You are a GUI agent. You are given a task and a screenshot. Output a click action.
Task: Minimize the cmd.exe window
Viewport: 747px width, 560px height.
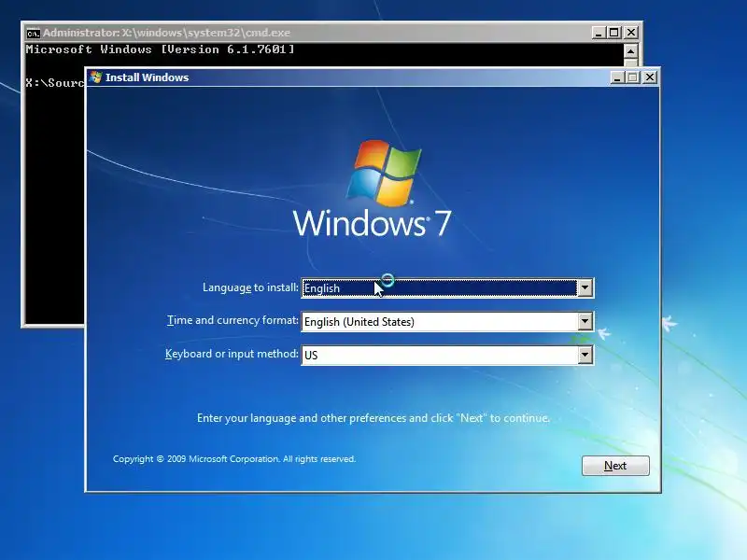tap(599, 33)
